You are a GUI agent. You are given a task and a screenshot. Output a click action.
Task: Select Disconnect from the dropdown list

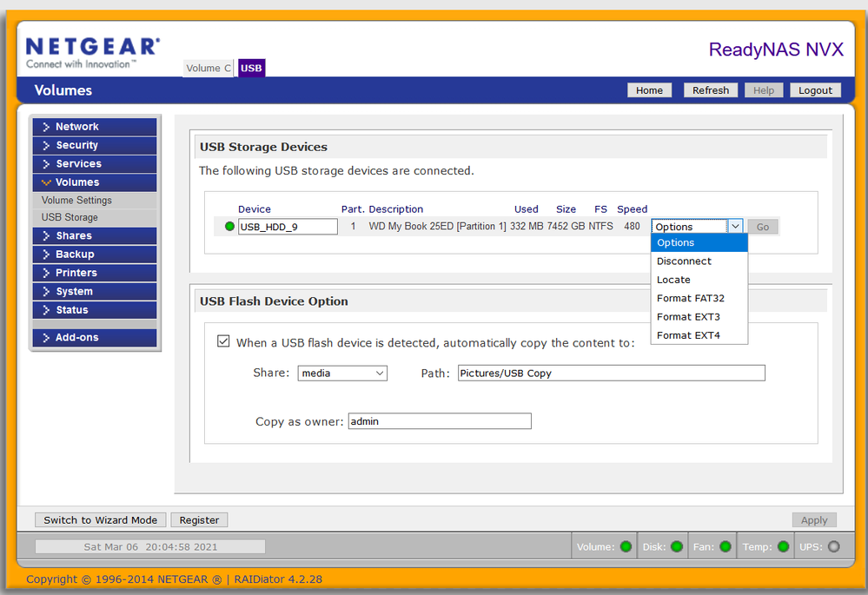tap(684, 261)
